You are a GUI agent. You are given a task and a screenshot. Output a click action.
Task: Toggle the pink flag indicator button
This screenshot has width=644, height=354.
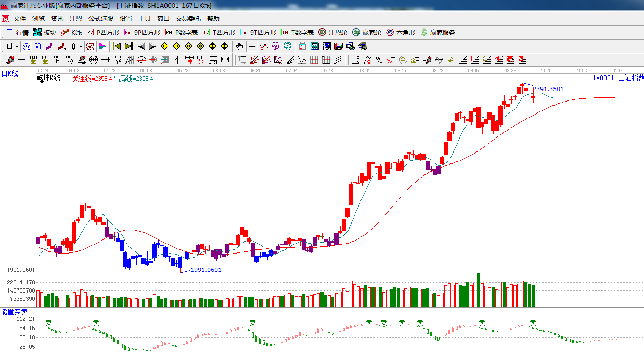(x=102, y=46)
